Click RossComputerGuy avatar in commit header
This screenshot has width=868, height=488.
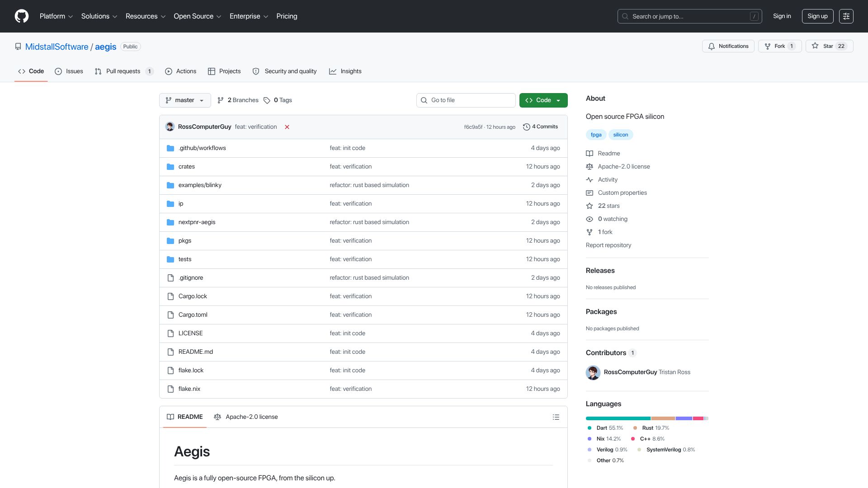170,127
